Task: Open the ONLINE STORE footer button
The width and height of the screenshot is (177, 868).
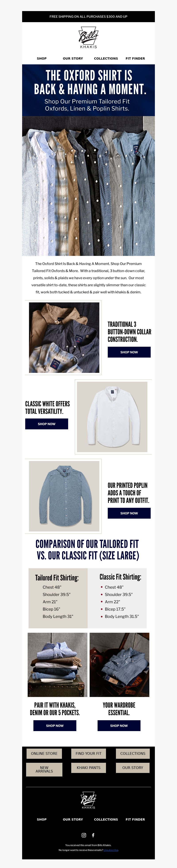Action: pyautogui.click(x=44, y=753)
